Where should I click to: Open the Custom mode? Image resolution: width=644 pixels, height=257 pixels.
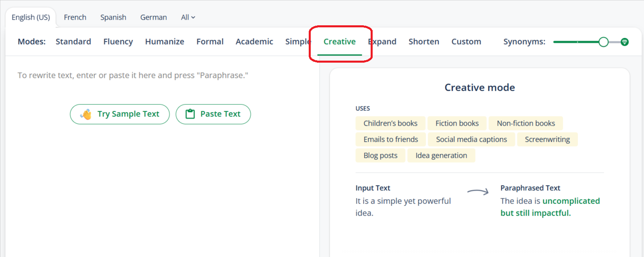click(466, 41)
